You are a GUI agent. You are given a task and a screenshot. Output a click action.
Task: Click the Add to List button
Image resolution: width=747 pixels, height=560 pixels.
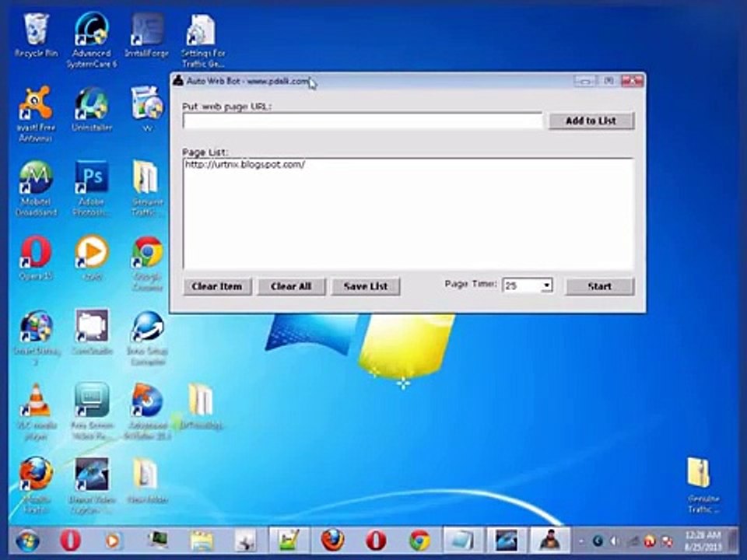coord(591,121)
